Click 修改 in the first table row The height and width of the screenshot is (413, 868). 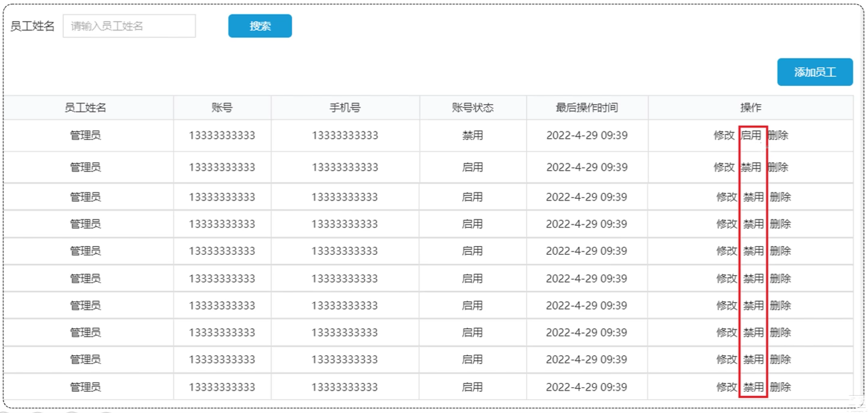(724, 136)
